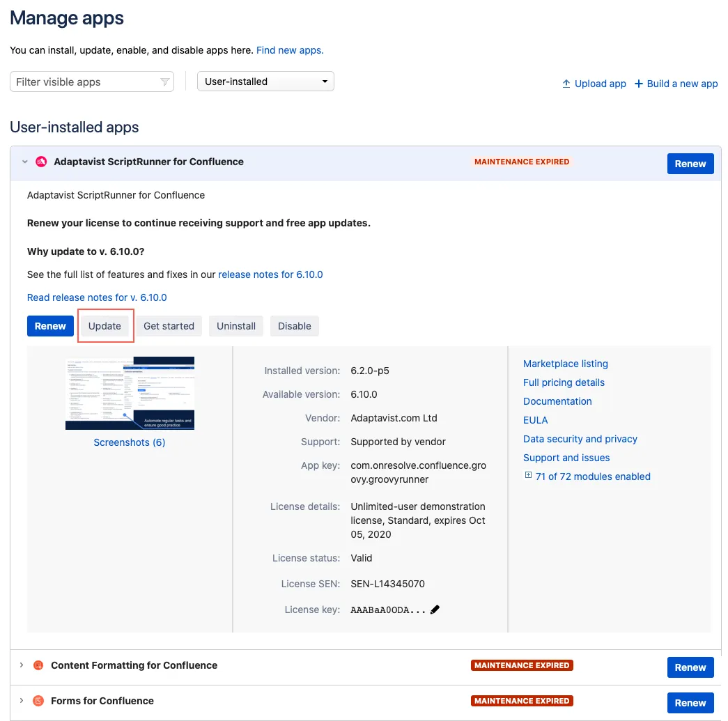Screen dimensions: 728x721
Task: Click the Get started button
Action: click(169, 326)
